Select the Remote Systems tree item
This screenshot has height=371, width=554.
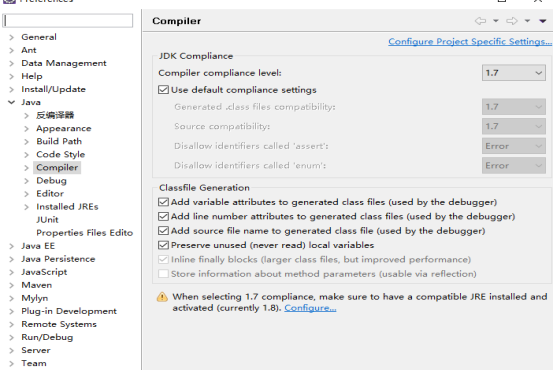tap(59, 324)
